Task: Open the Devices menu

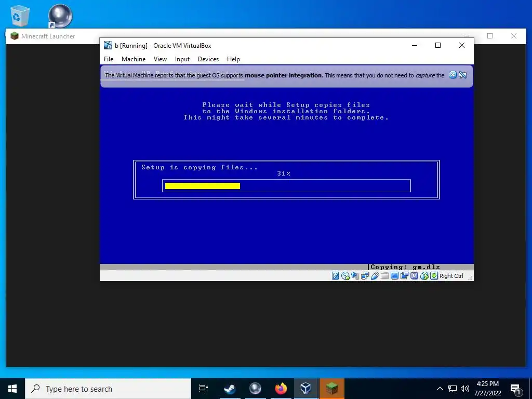Action: point(208,59)
